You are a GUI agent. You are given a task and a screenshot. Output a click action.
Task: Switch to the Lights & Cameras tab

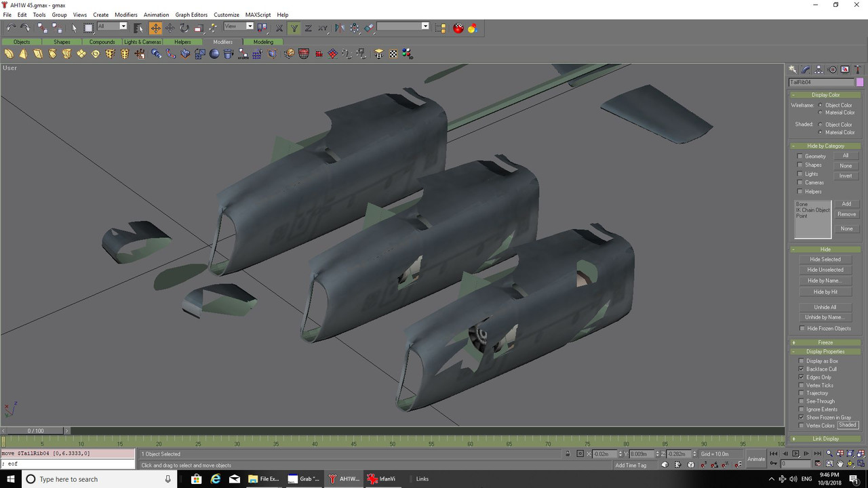(x=142, y=42)
